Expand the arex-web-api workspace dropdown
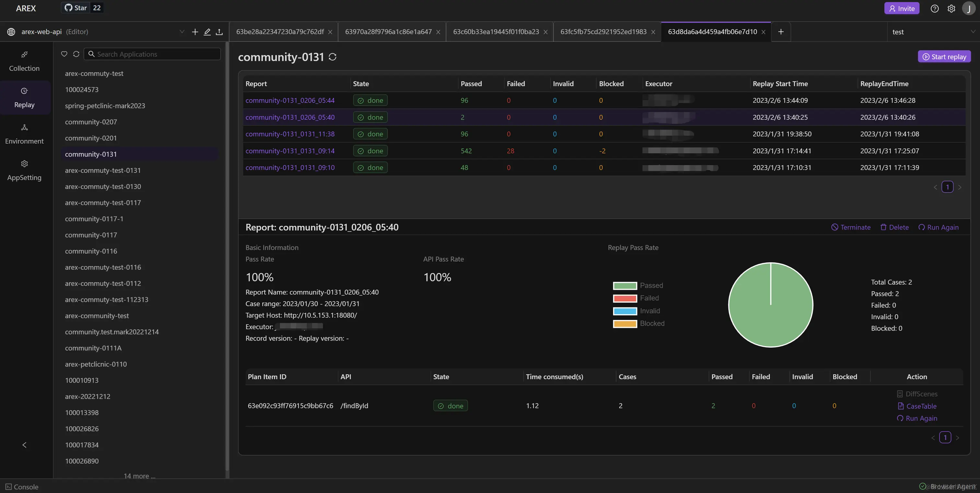The width and height of the screenshot is (980, 493). pos(182,32)
